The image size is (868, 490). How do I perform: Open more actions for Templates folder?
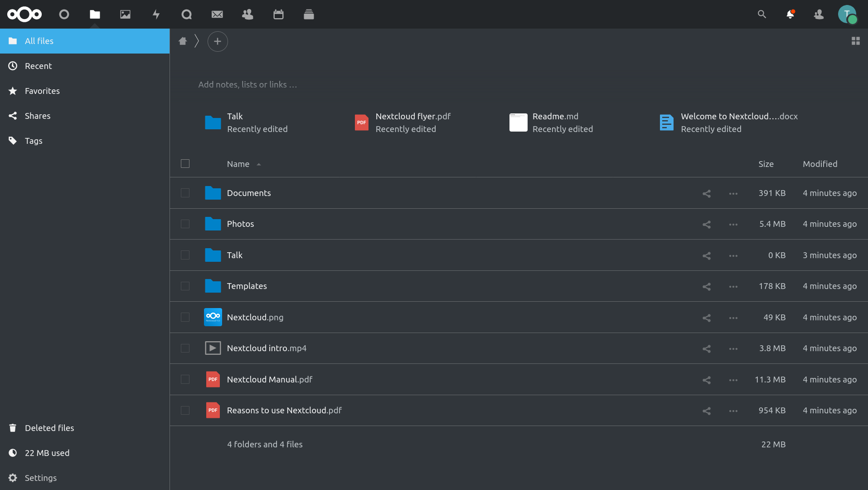coord(733,286)
